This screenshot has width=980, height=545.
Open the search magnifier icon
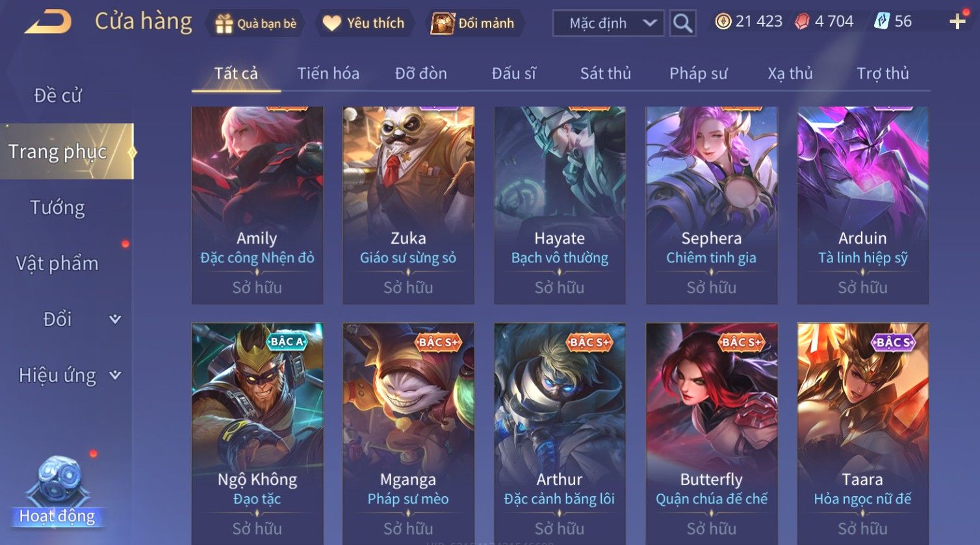point(682,23)
